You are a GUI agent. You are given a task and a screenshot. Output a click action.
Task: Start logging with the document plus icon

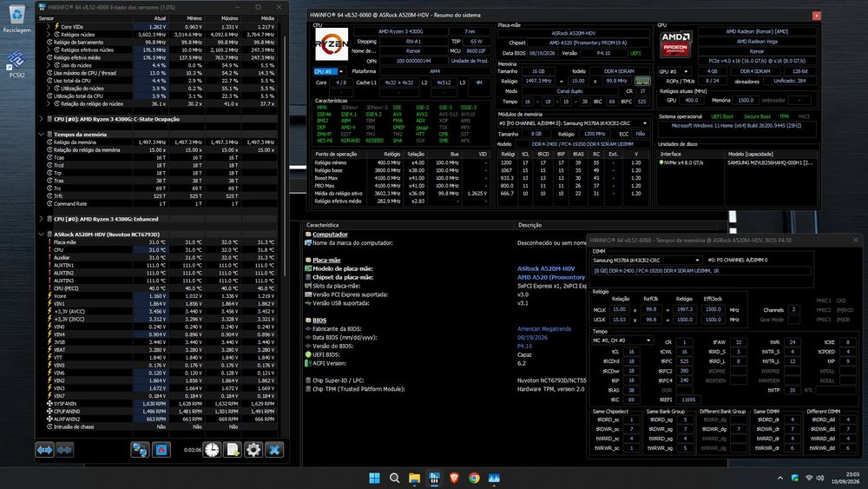pyautogui.click(x=233, y=450)
